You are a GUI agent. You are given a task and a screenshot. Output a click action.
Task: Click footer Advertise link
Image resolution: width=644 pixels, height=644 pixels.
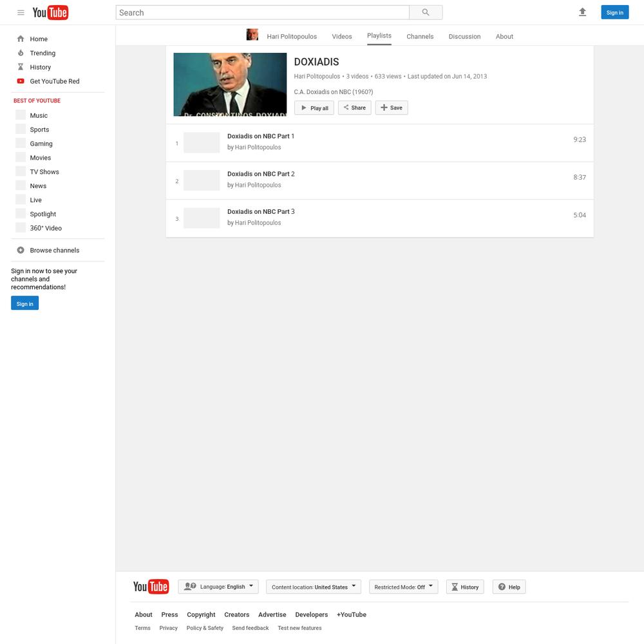pyautogui.click(x=272, y=614)
